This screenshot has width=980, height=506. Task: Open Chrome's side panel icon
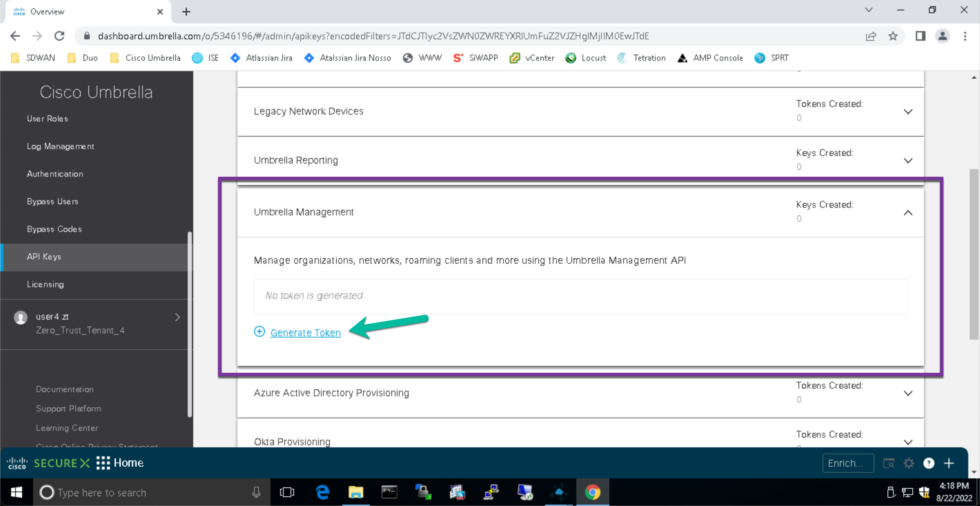point(921,36)
